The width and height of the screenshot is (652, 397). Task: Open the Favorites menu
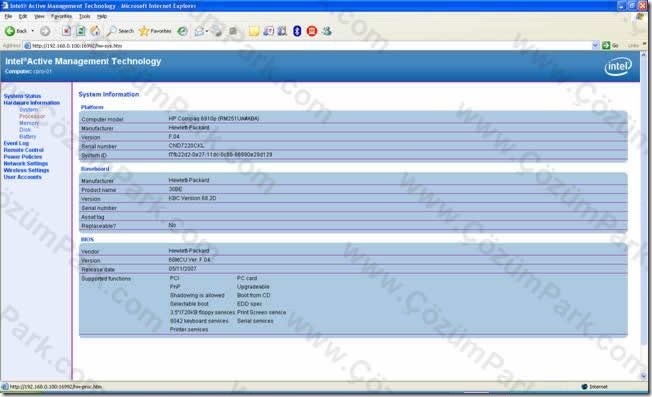pyautogui.click(x=62, y=16)
